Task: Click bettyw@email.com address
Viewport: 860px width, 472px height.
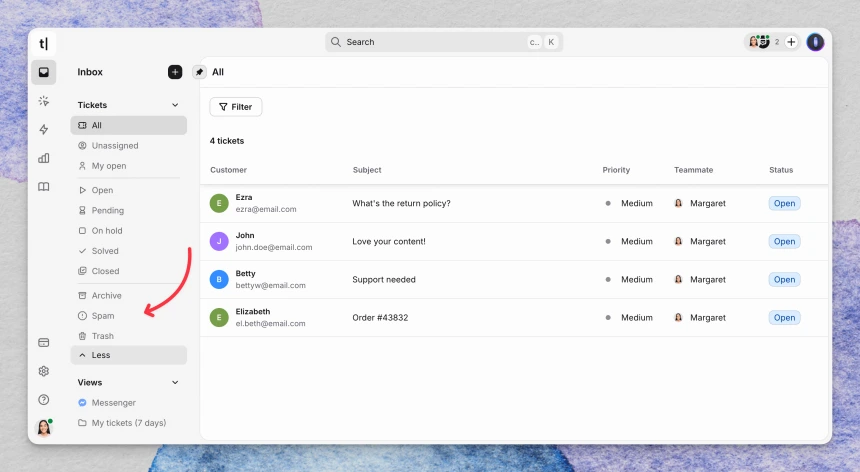Action: click(270, 286)
